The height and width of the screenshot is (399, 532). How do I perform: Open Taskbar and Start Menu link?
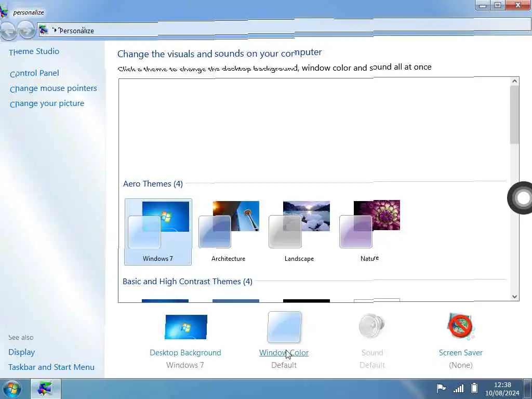[51, 367]
